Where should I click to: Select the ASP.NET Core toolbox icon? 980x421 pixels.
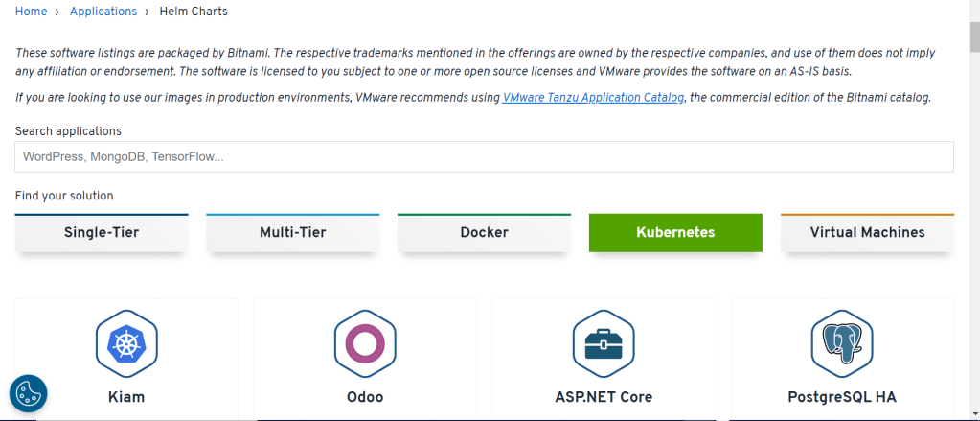click(604, 343)
